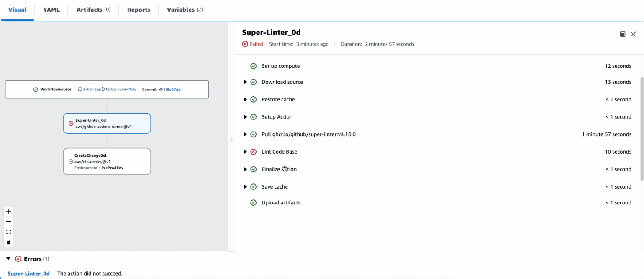
Task: Expand the failed Lint Code Base step
Action: 245,152
